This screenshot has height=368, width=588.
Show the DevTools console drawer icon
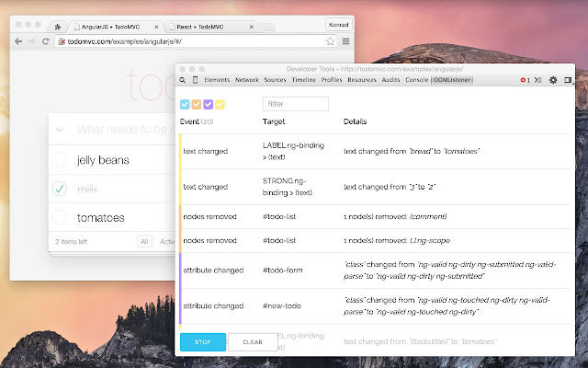[x=538, y=80]
